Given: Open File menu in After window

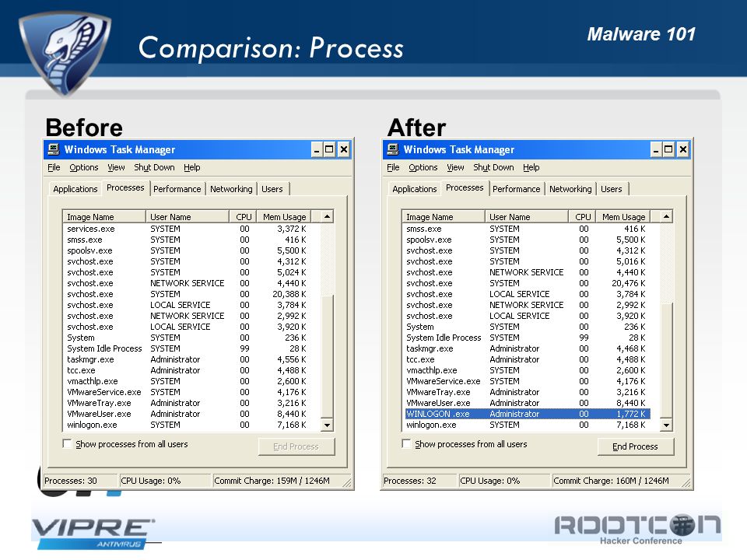Looking at the screenshot, I should (x=393, y=167).
